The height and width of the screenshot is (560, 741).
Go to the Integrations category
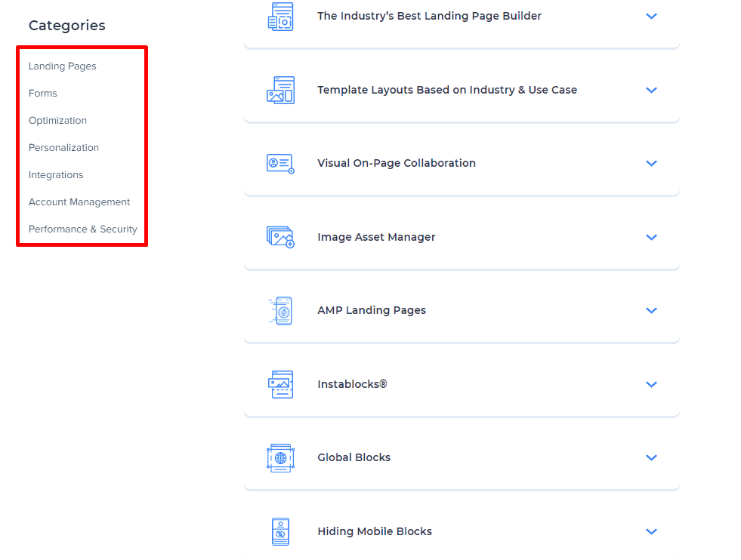tap(56, 174)
